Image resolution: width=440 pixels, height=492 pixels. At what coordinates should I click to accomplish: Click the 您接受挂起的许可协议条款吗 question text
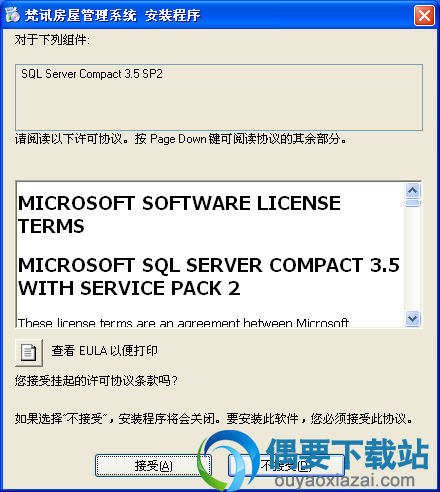(x=96, y=380)
